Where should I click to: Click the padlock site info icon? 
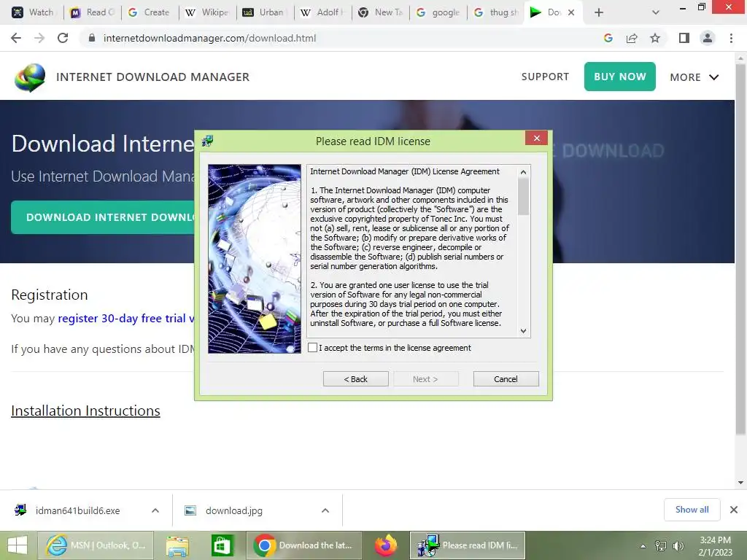[92, 38]
